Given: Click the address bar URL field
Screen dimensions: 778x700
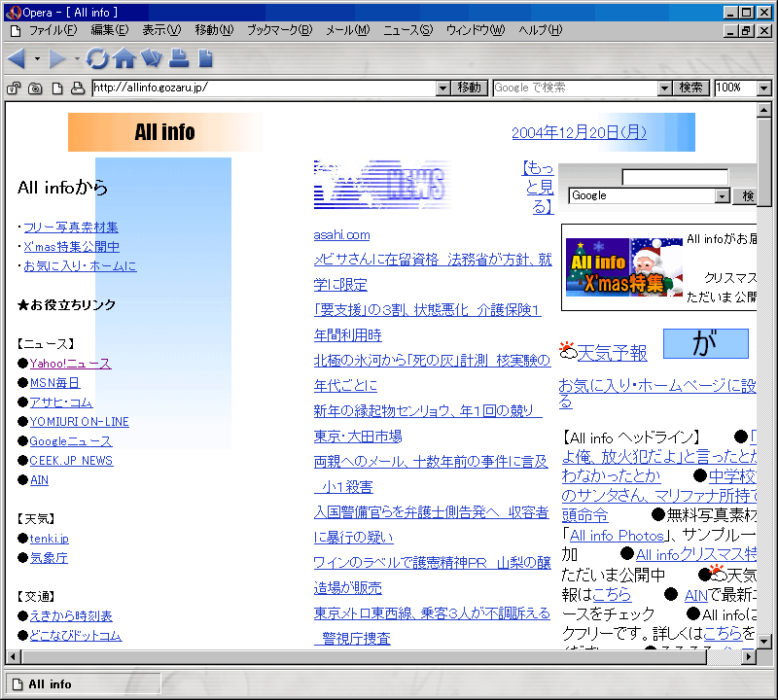Looking at the screenshot, I should coord(264,88).
